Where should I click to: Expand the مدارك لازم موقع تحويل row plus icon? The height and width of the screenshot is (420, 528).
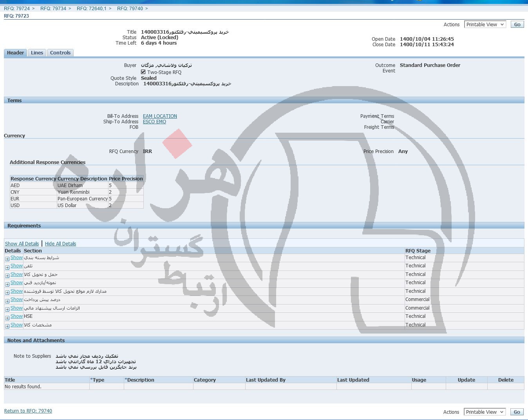(x=7, y=292)
